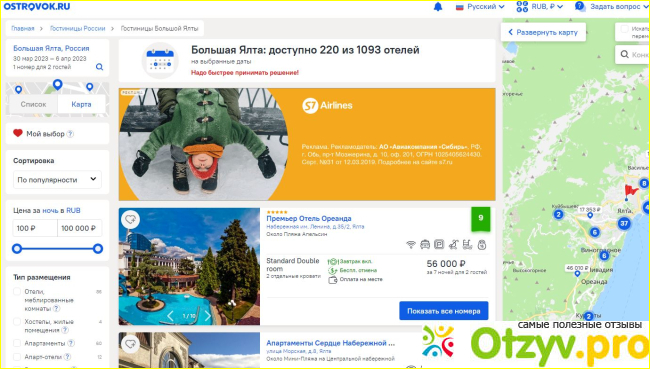Switch to the Карта view tab
This screenshot has width=650, height=369.
click(x=81, y=104)
